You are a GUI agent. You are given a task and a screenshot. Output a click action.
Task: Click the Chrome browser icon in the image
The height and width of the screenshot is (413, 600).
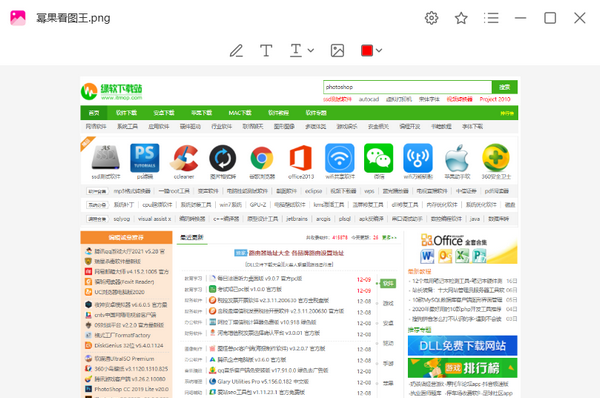262,158
